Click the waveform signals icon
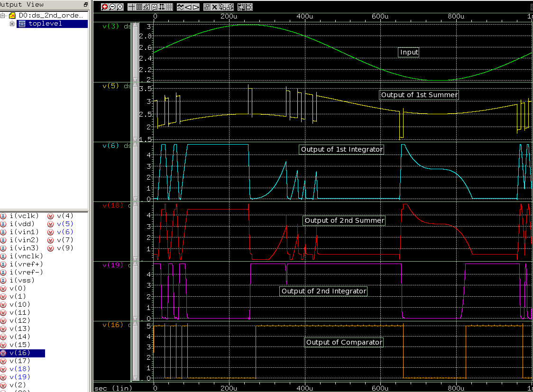 tap(181, 7)
